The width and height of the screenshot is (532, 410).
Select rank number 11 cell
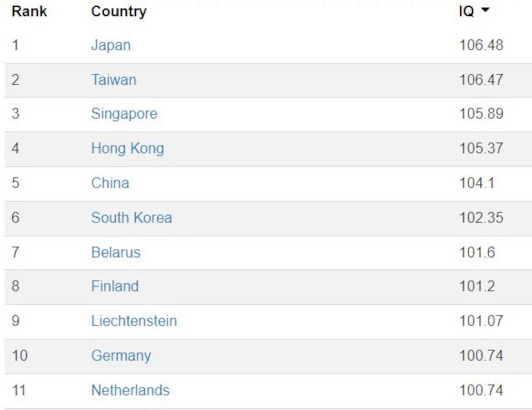coord(19,390)
